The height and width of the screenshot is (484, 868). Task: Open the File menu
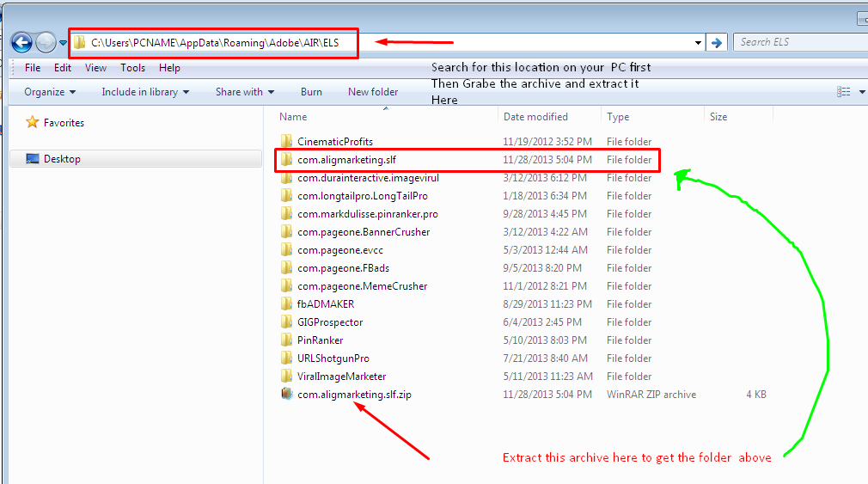click(33, 68)
